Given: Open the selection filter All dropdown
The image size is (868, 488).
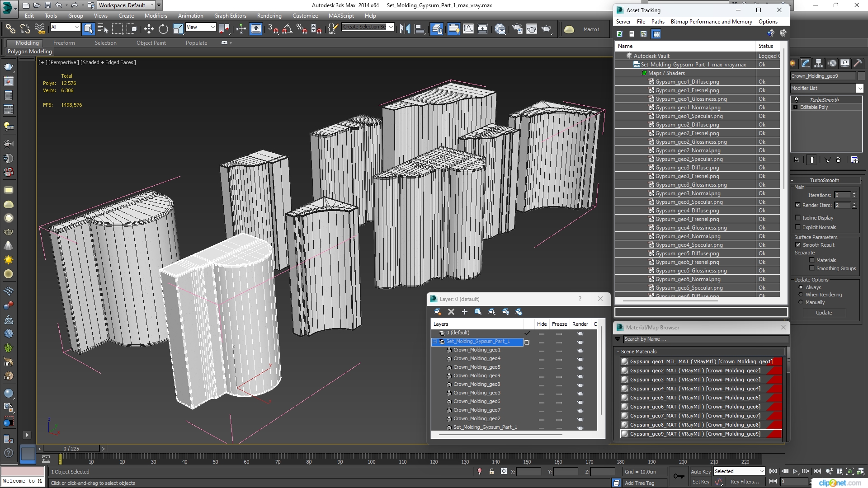Looking at the screenshot, I should 65,27.
